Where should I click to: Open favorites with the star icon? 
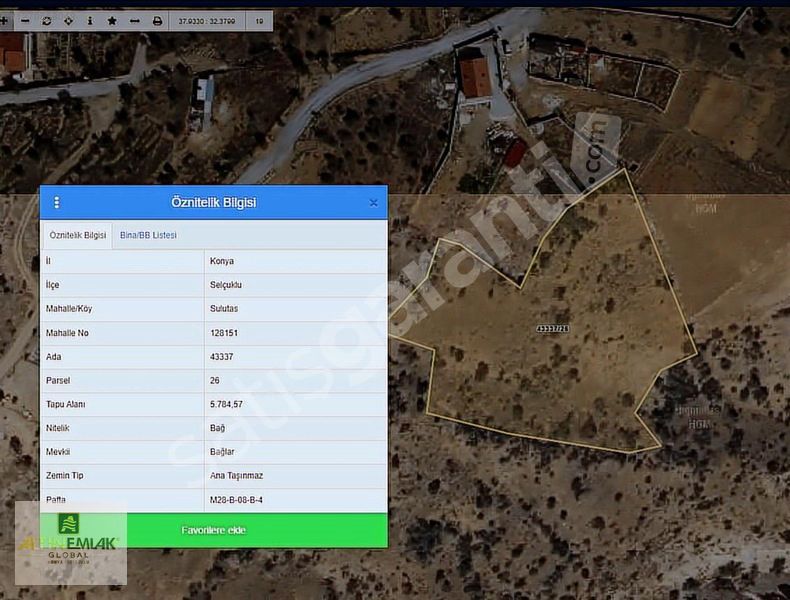[x=112, y=20]
